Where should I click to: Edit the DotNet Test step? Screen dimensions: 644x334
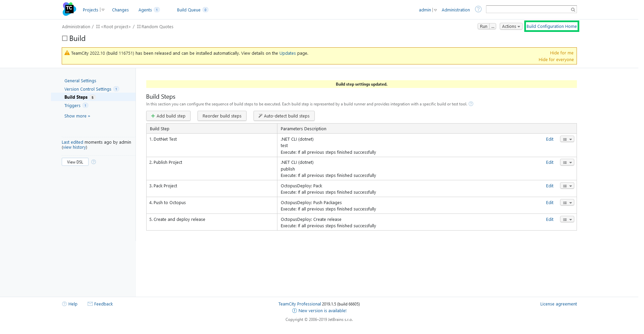550,139
